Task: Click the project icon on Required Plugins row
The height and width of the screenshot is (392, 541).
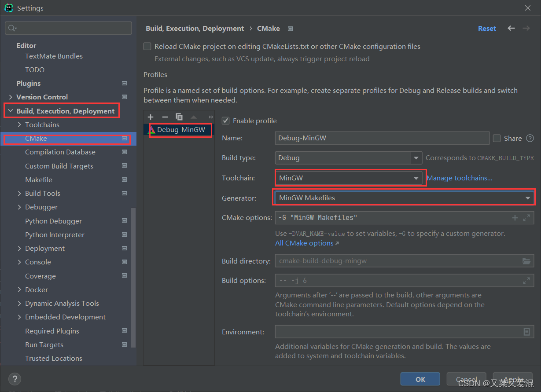Action: [x=125, y=331]
